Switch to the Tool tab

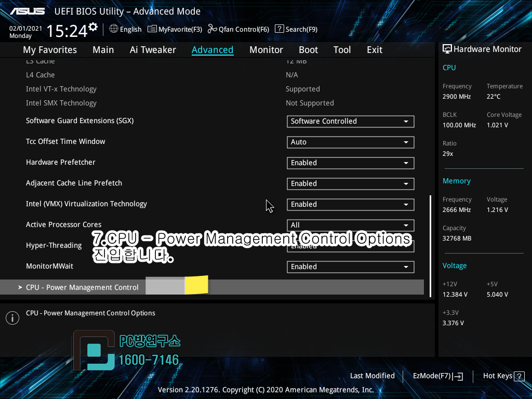(x=342, y=50)
